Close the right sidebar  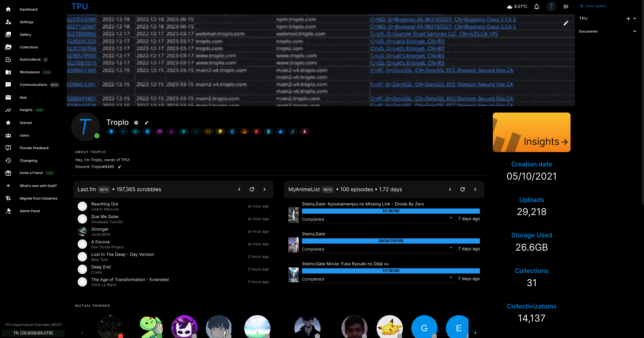[593, 6]
